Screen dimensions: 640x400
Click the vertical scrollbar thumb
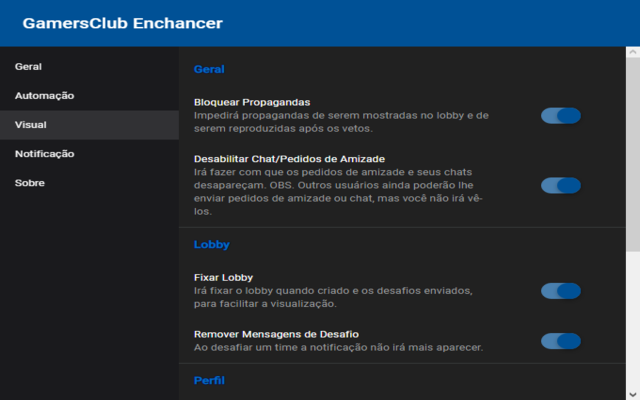tap(633, 154)
